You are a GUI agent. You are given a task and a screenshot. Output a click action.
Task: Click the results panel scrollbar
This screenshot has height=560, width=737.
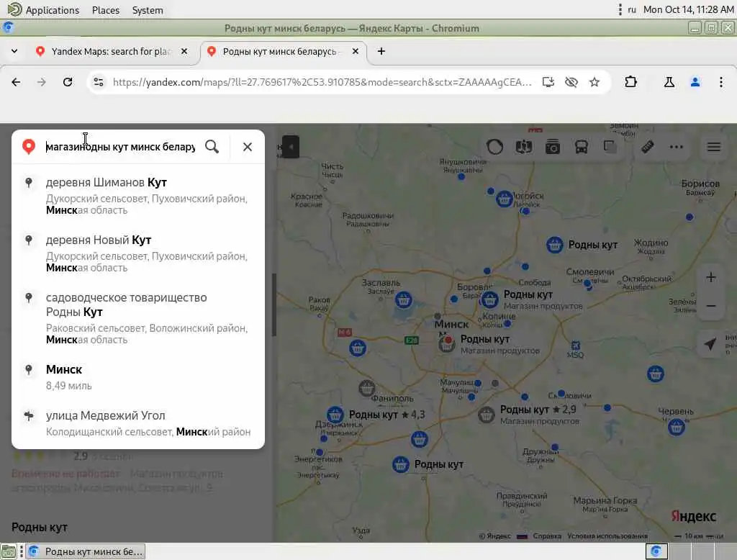273,304
